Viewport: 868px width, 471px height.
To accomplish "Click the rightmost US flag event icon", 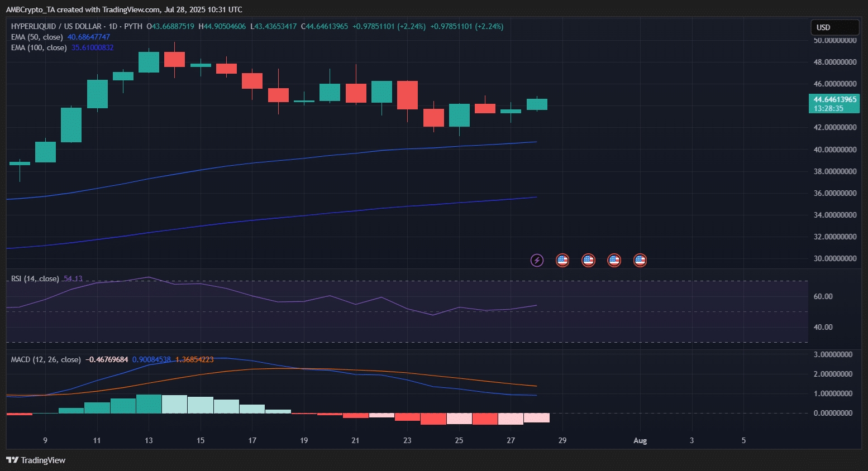I will 640,260.
